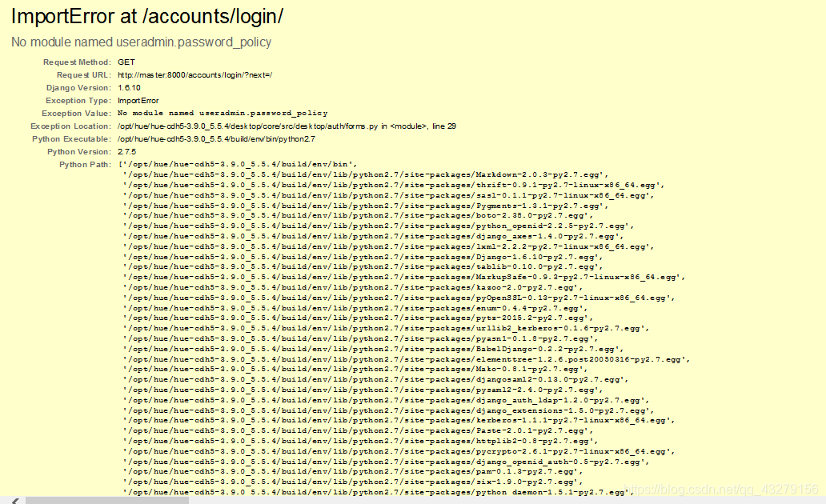This screenshot has height=504, width=826.
Task: Click the pyasn1-0.1.8 egg path line
Action: (360, 338)
